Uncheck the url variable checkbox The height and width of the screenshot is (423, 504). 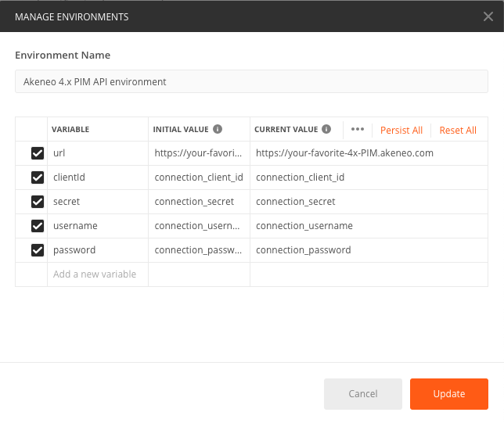pos(37,153)
